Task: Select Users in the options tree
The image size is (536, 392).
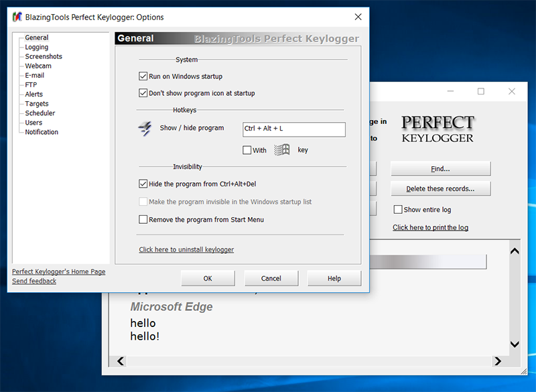Action: (x=33, y=123)
